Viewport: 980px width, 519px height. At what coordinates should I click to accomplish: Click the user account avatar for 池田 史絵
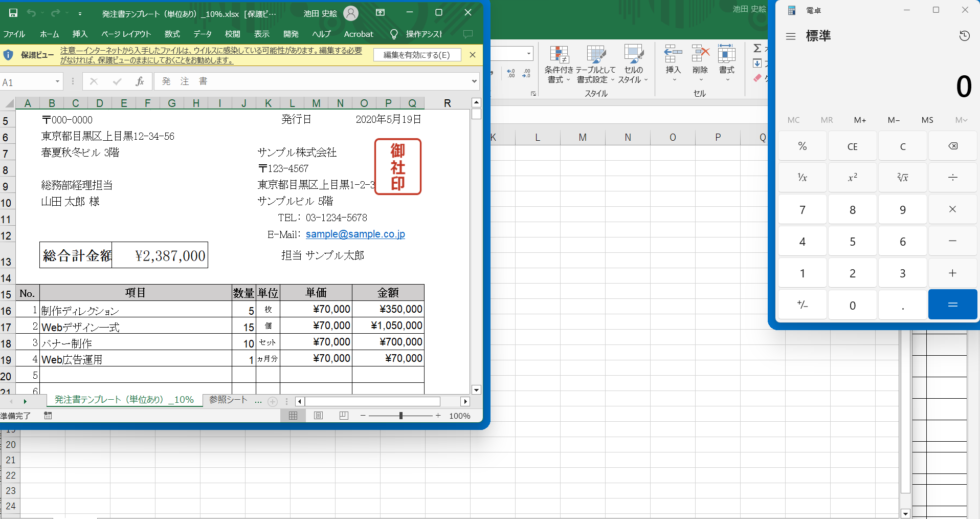click(x=351, y=13)
